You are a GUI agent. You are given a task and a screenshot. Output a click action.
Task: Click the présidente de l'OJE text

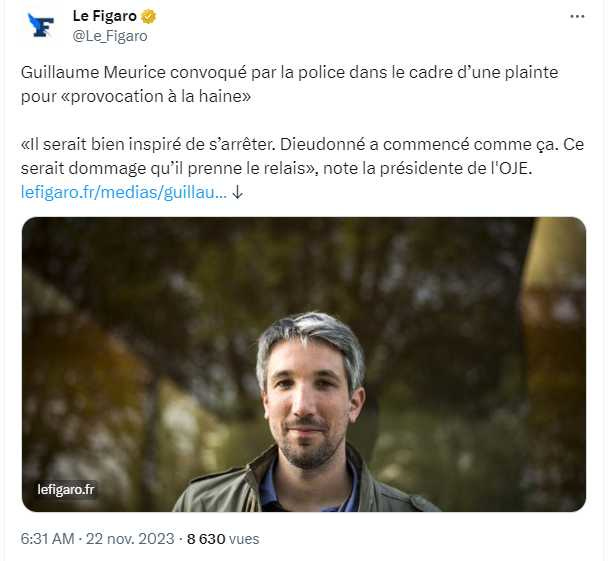coord(455,168)
